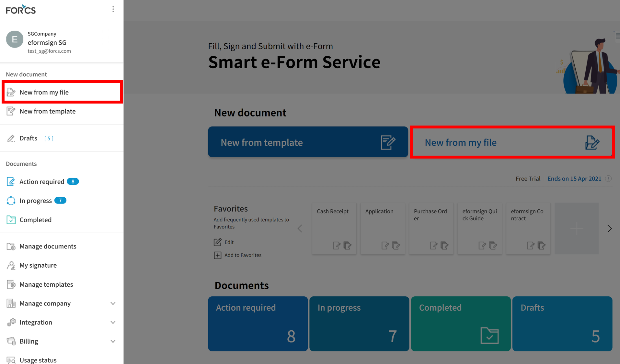Viewport: 620px width, 364px height.
Task: Click the Integration gears icon
Action: tap(11, 322)
